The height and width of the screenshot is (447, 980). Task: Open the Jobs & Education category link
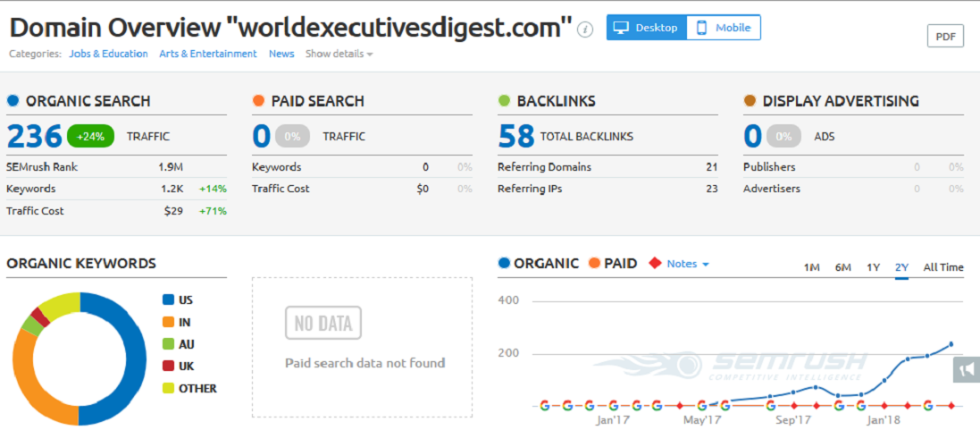coord(108,54)
